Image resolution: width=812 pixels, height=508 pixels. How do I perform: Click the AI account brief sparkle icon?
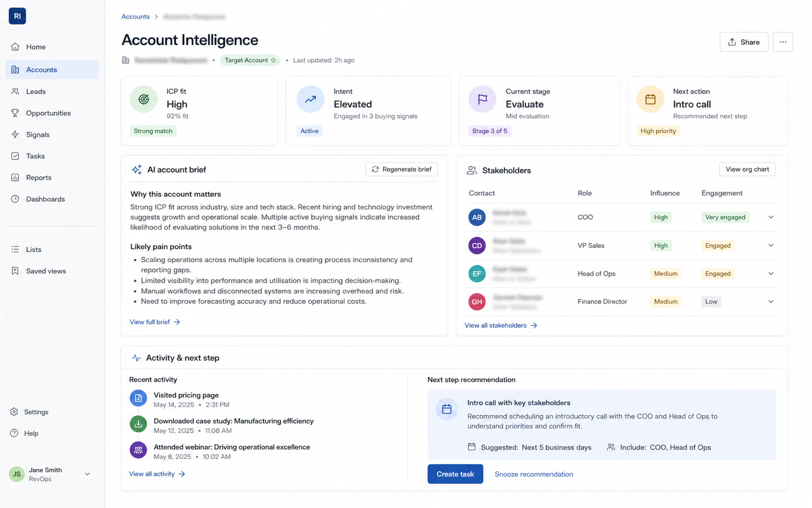[137, 170]
